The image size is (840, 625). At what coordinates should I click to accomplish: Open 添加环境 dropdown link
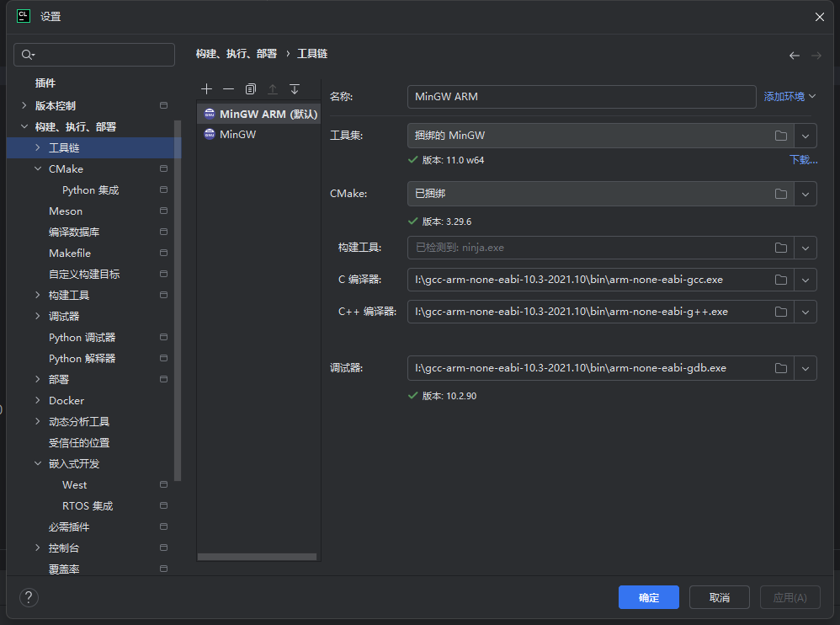coord(789,97)
